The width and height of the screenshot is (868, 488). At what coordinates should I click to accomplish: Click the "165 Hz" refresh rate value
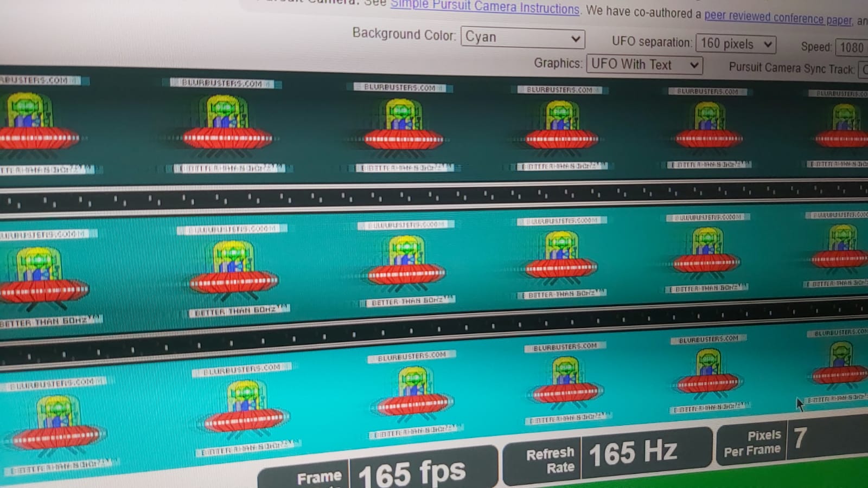pyautogui.click(x=633, y=452)
